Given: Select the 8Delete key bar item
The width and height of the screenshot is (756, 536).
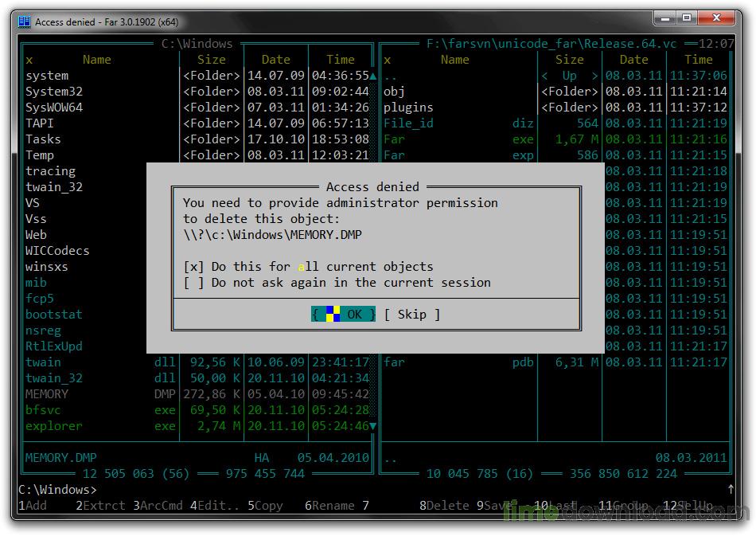Looking at the screenshot, I should [x=444, y=506].
